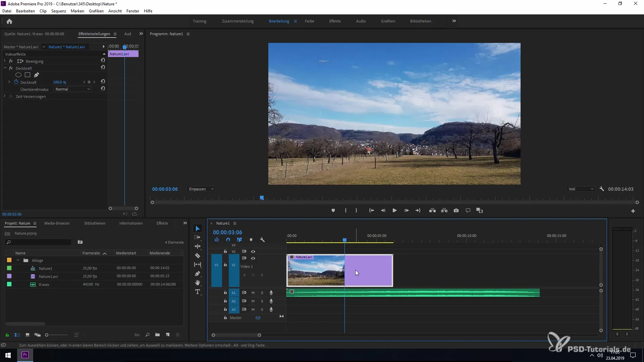Select the Razor tool
The width and height of the screenshot is (644, 362).
pos(198,255)
